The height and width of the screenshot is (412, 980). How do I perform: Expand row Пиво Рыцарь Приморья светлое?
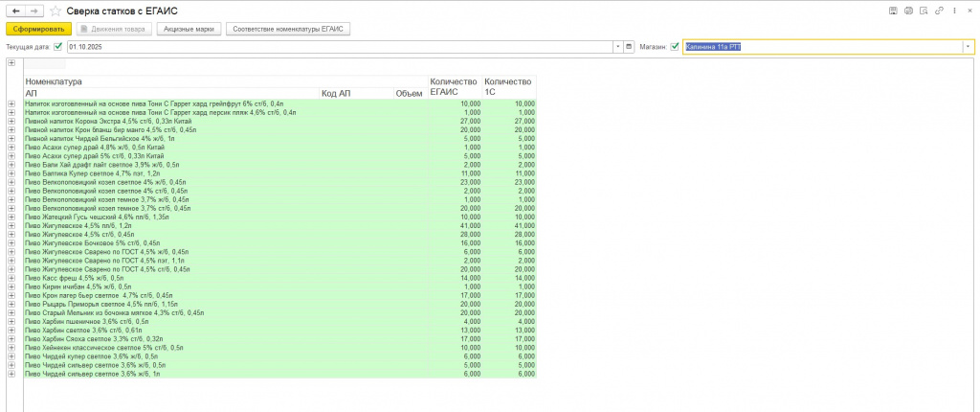click(11, 303)
